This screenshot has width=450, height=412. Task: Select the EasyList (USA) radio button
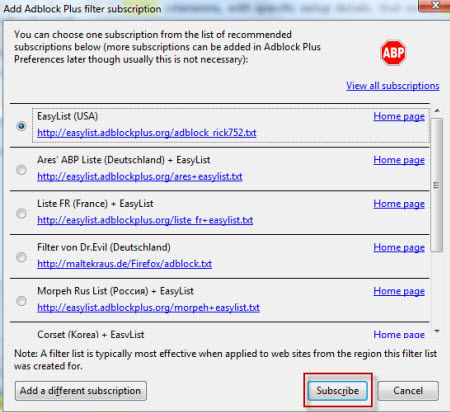click(22, 126)
